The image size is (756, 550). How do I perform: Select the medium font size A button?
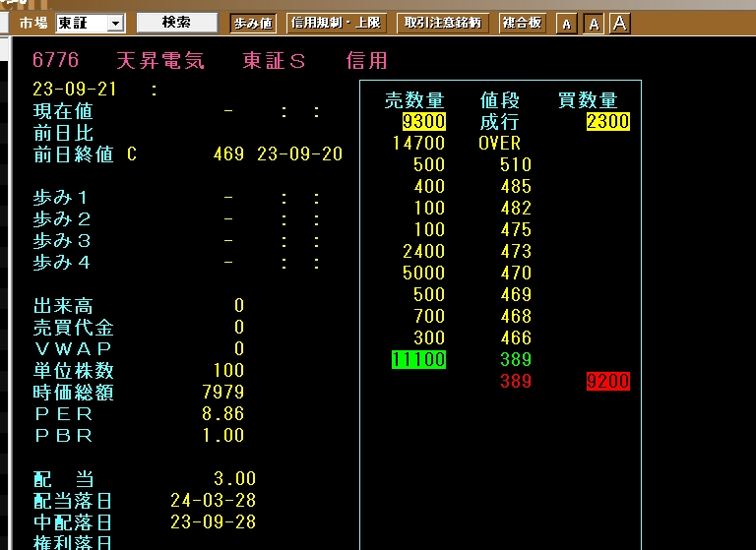594,24
